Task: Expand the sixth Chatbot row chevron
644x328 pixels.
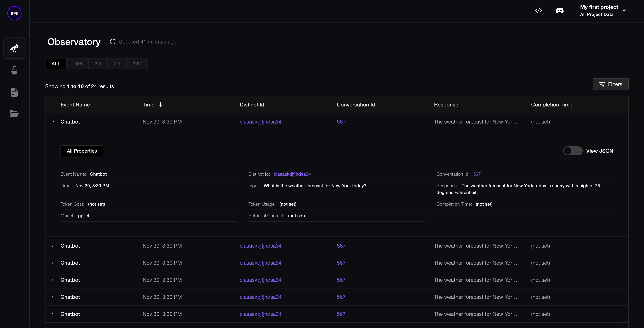Action: tap(53, 314)
